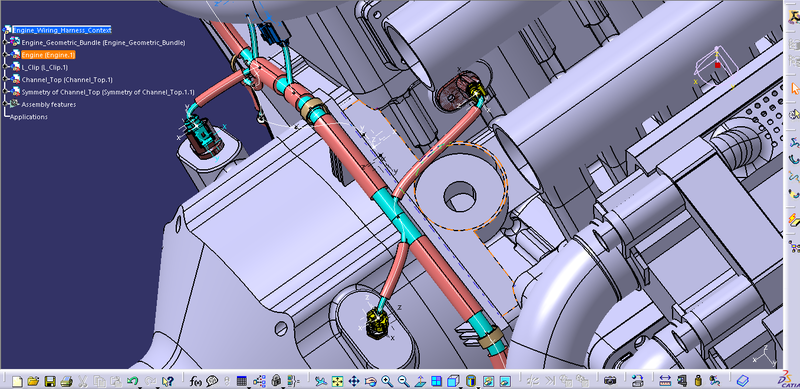Expand the Engine (Engine.1) node
The height and width of the screenshot is (389, 800).
coord(5,55)
